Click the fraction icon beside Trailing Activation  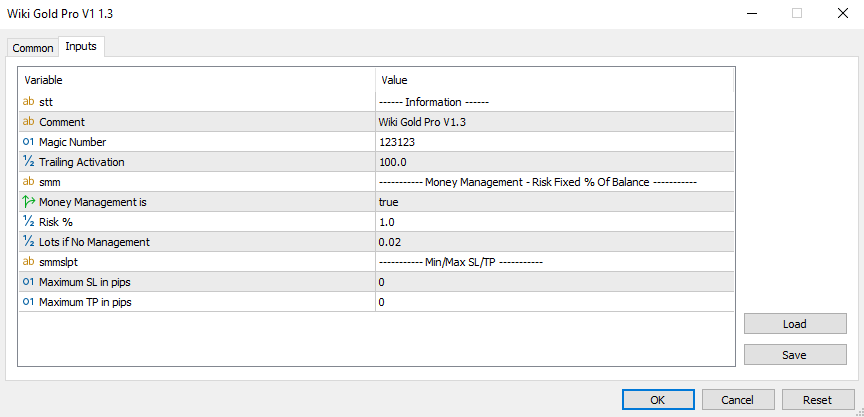pyautogui.click(x=28, y=162)
